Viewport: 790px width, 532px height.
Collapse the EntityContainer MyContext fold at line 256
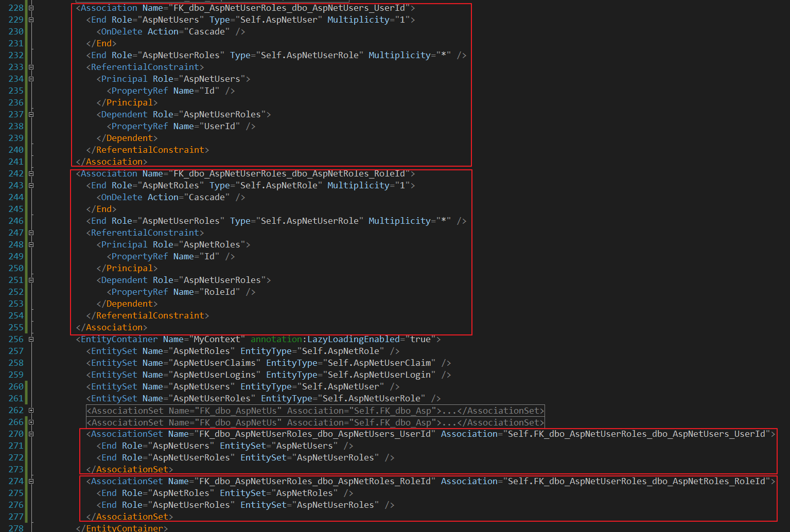31,340
